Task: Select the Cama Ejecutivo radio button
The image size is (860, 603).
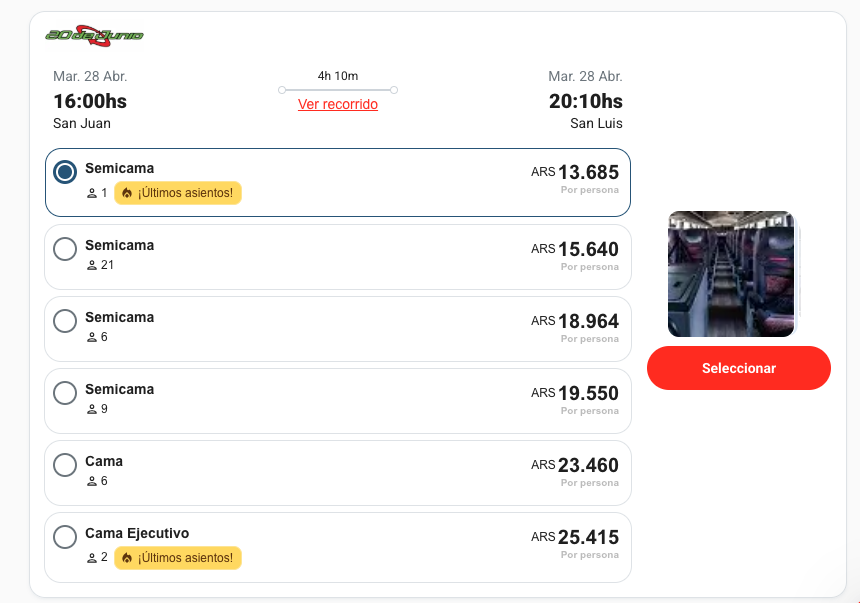Action: point(65,537)
